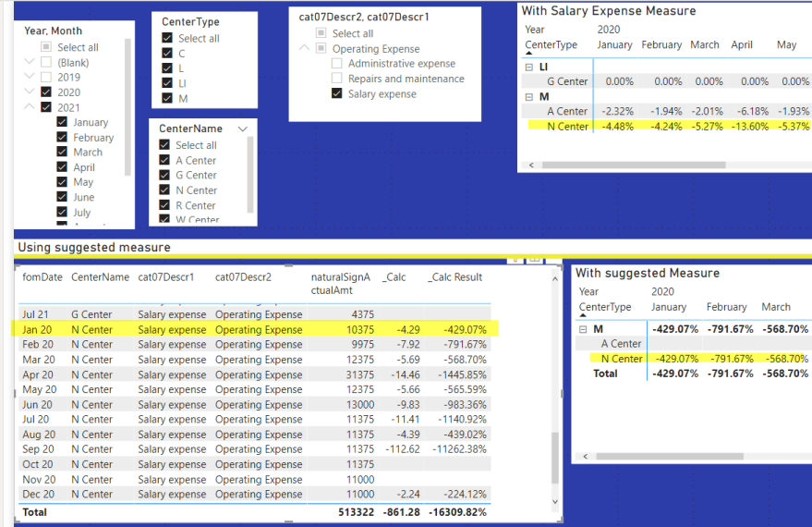Select the table total '513322' value
812x527 pixels.
(357, 512)
